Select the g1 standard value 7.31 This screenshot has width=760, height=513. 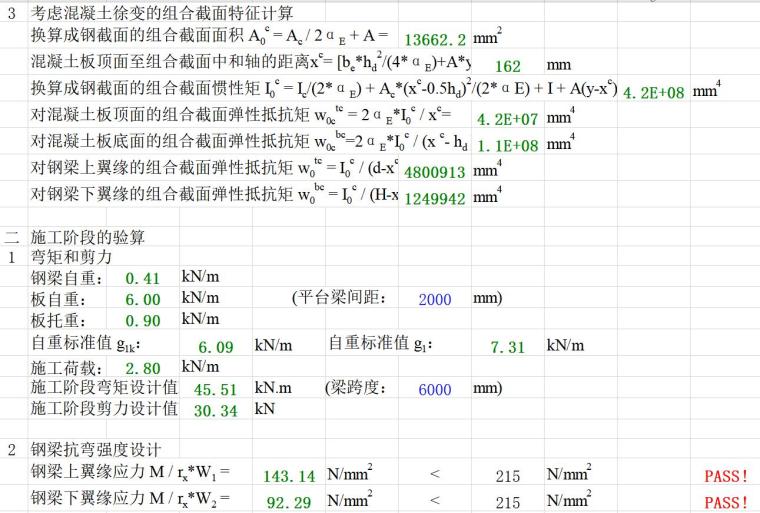coord(507,347)
